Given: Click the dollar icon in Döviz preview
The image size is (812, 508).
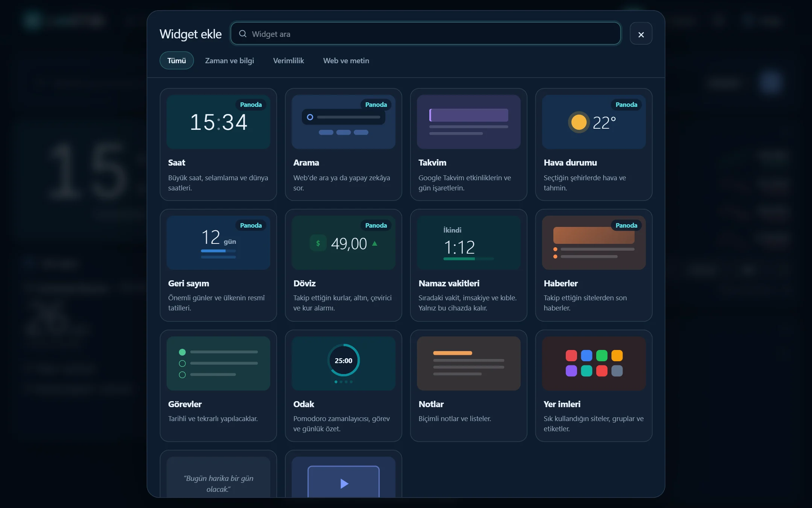Looking at the screenshot, I should point(318,243).
